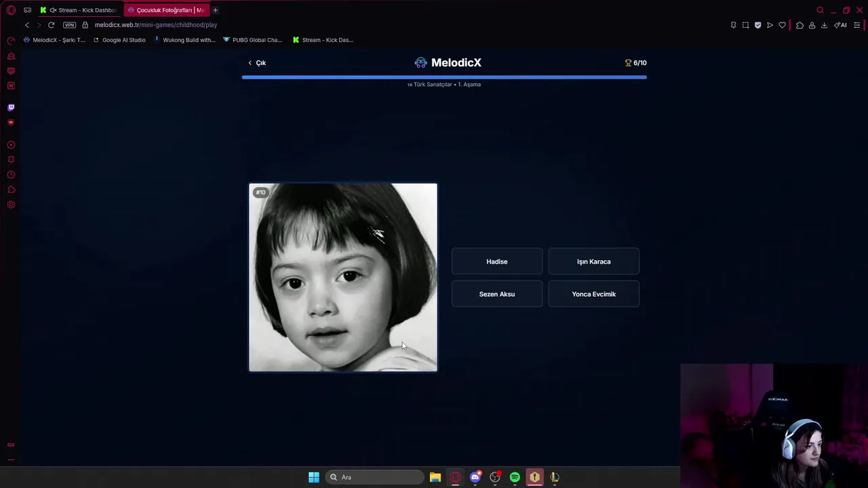
Task: Open the sidebar three-dots more menu
Action: coord(11,460)
